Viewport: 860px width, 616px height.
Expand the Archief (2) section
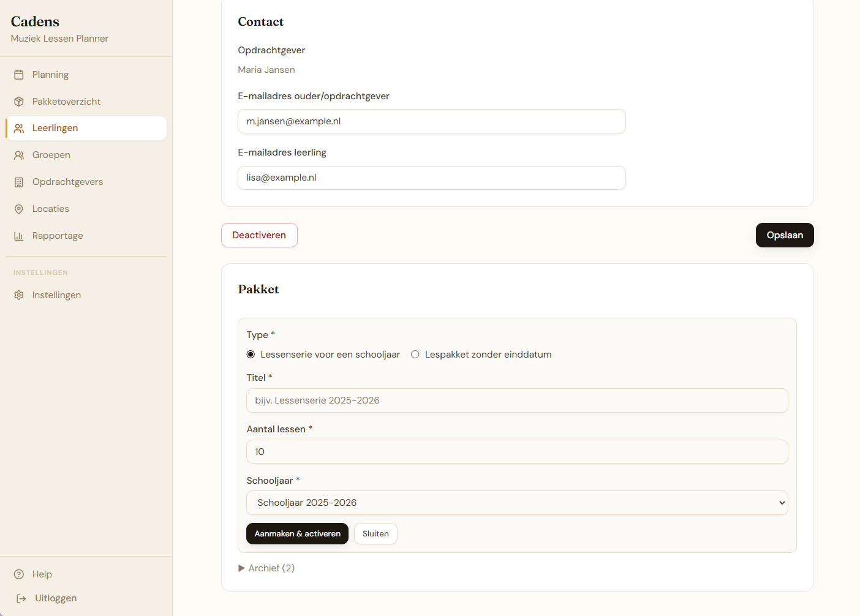266,568
